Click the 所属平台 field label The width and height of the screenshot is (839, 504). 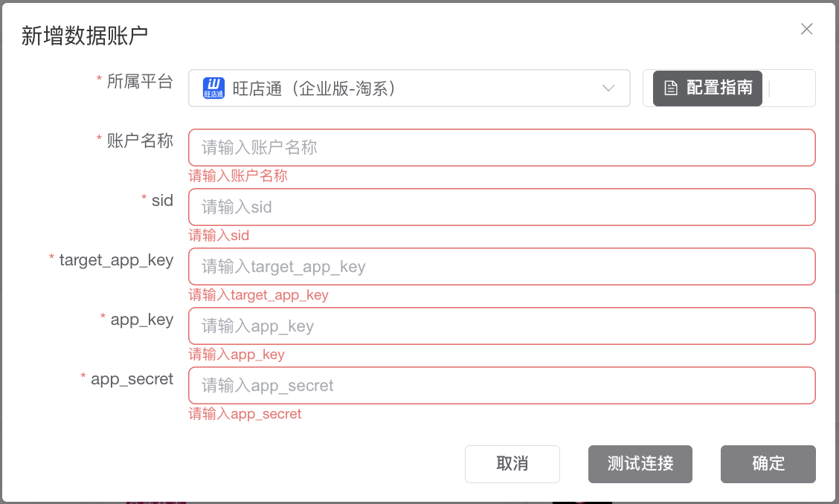point(140,82)
